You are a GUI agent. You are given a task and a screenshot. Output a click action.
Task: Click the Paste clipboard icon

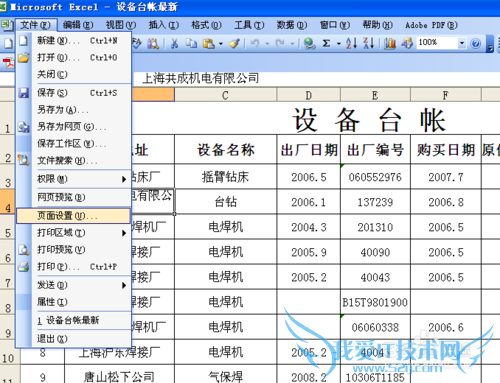(x=209, y=43)
